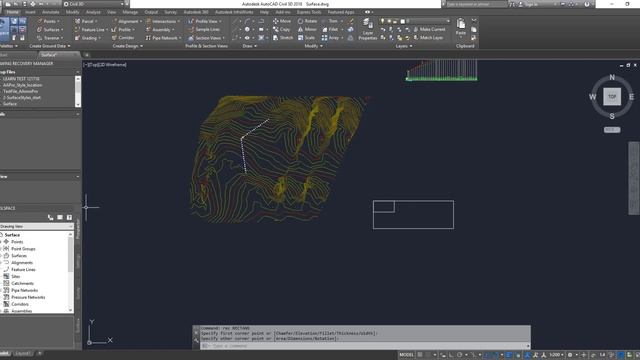The image size is (640, 360).
Task: Expand the Layers panel
Action: 404,46
